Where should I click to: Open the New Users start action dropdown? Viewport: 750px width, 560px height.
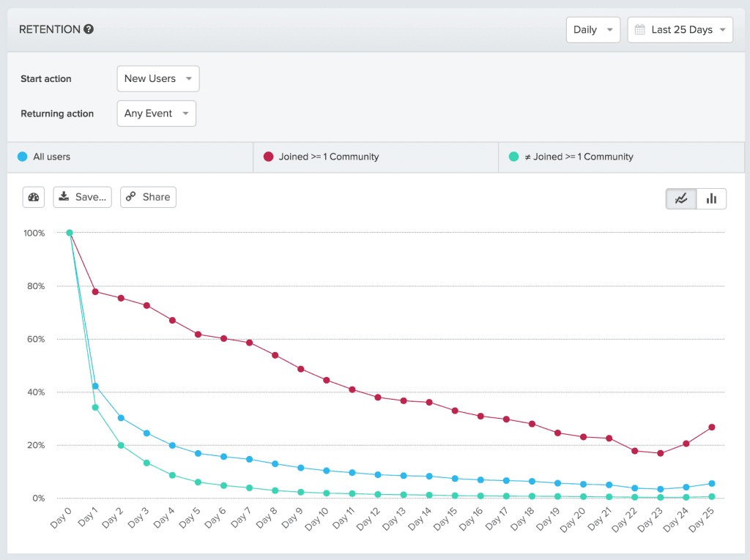tap(158, 78)
